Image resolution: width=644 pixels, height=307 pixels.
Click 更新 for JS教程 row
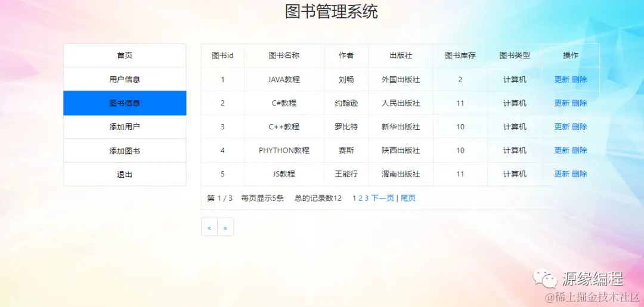coord(562,174)
